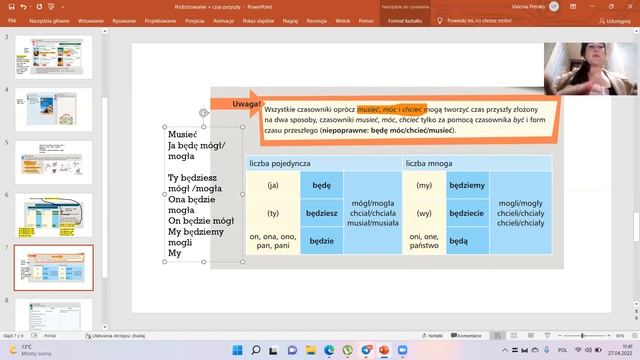640x360 pixels.
Task: Click the fit slide to window icon
Action: click(x=634, y=336)
